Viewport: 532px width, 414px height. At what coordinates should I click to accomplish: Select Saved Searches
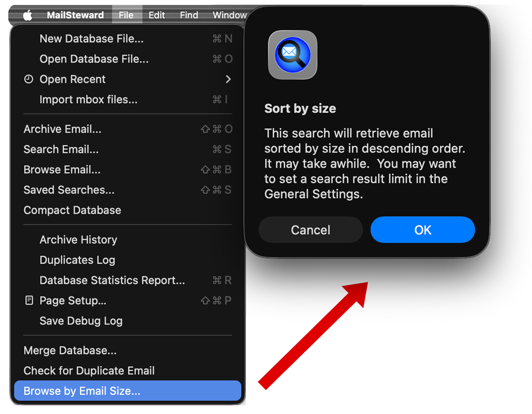click(69, 190)
